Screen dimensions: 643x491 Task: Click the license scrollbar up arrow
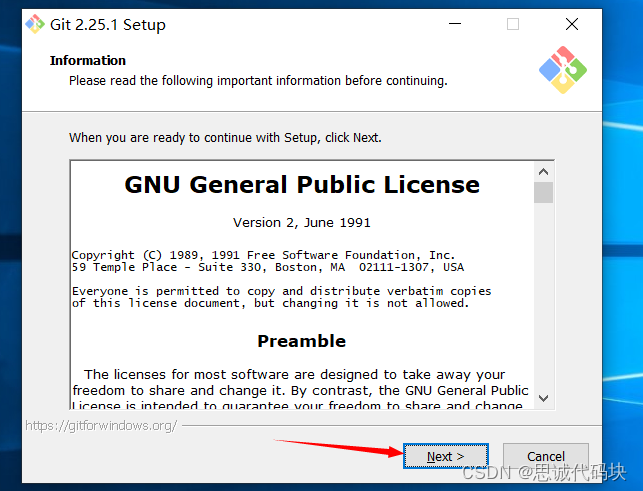pos(543,171)
